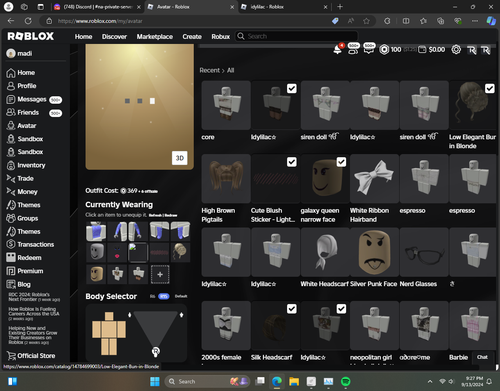Expand the Recent category breadcrumb
The image size is (500, 391).
[x=210, y=70]
